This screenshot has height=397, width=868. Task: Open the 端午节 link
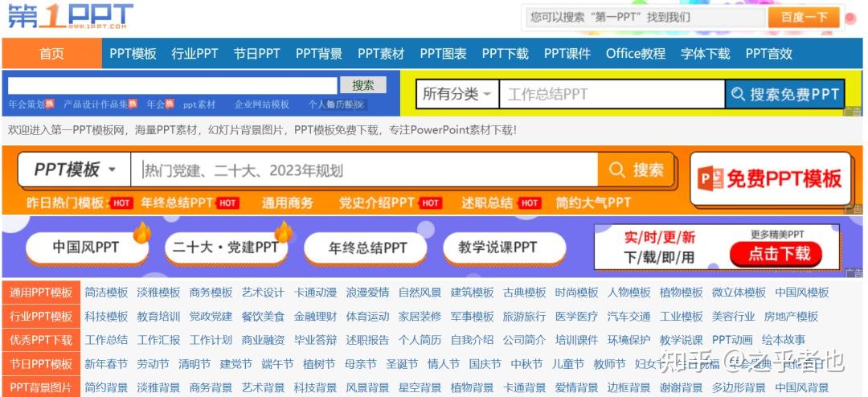[x=277, y=364]
